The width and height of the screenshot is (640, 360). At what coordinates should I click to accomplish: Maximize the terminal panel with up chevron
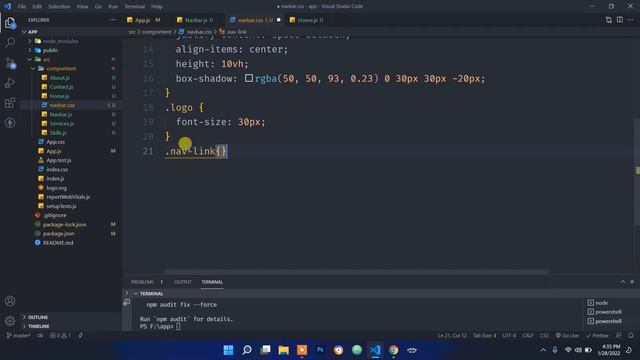point(622,282)
